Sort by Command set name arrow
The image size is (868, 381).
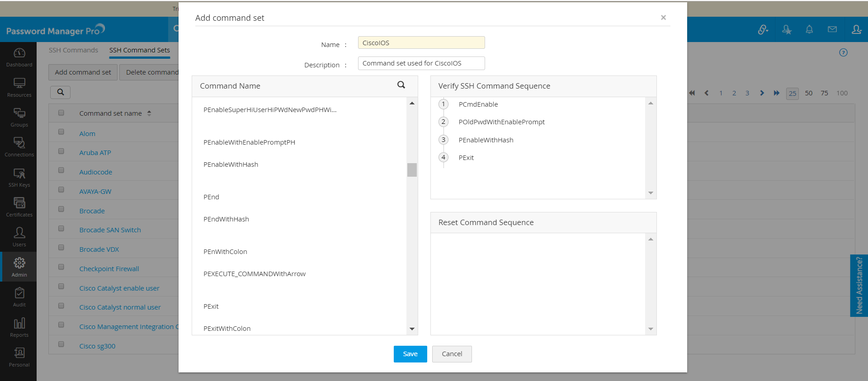pyautogui.click(x=149, y=113)
